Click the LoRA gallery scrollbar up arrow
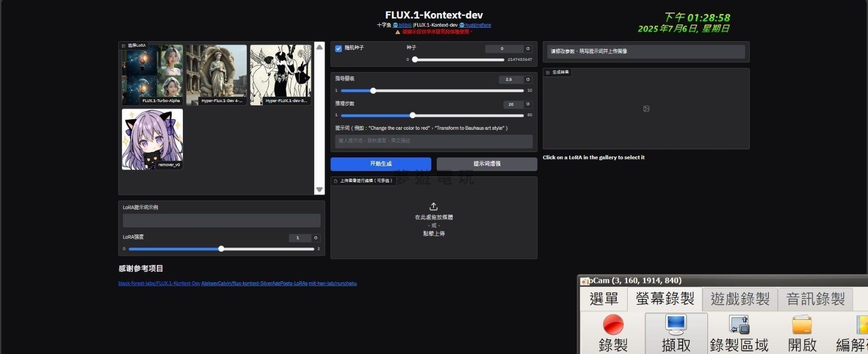Image resolution: width=868 pixels, height=354 pixels. [x=320, y=47]
